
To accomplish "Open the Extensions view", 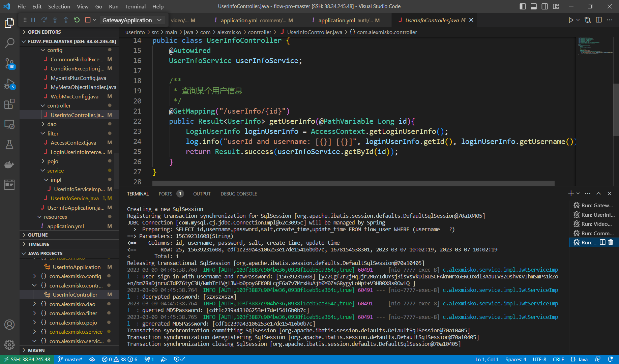I will coord(9,104).
